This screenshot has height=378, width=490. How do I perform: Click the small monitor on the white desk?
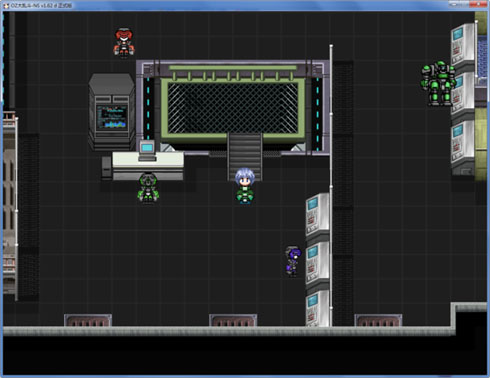[x=147, y=150]
